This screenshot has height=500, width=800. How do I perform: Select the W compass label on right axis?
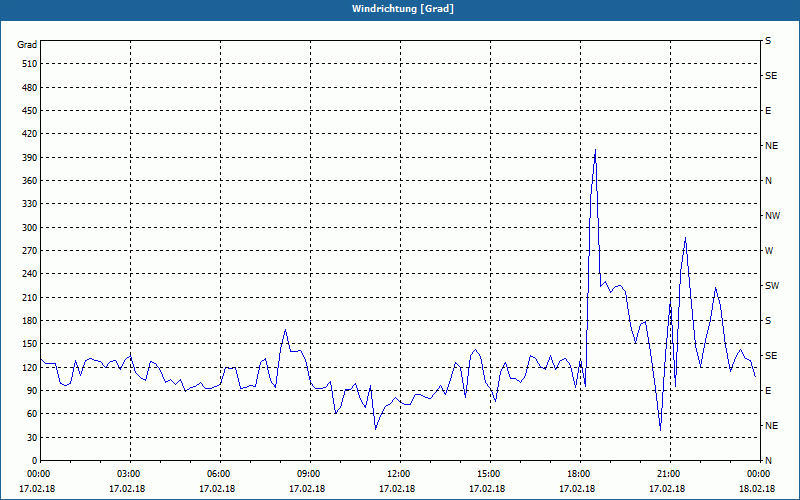pos(769,251)
